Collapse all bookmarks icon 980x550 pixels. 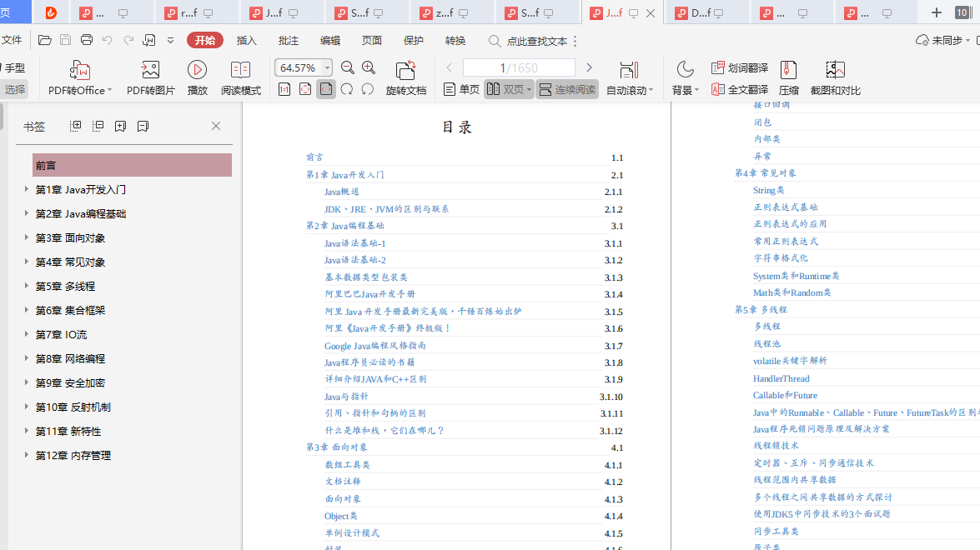pos(98,126)
